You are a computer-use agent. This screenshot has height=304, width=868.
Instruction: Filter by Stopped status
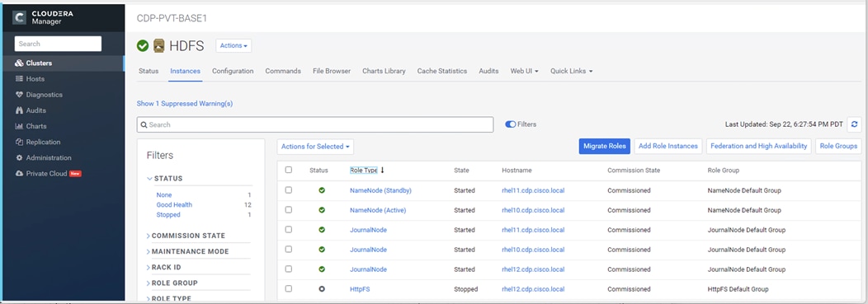(x=168, y=214)
